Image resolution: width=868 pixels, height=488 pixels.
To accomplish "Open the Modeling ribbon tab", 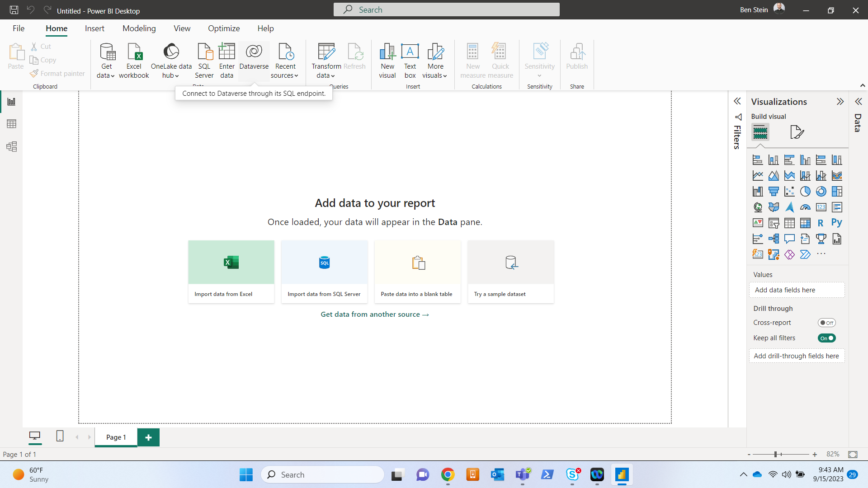I will click(x=139, y=28).
